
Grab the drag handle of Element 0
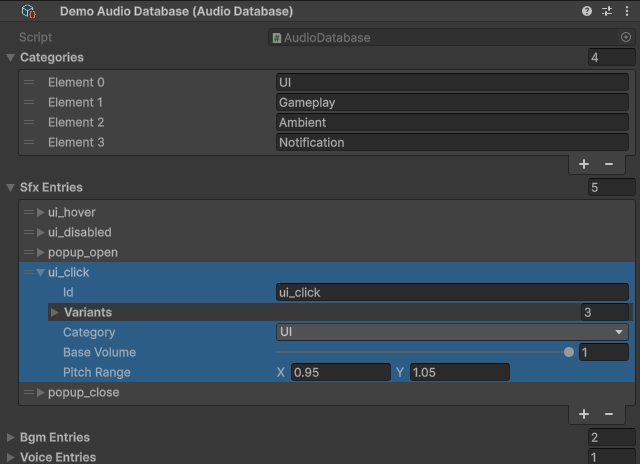click(x=29, y=82)
